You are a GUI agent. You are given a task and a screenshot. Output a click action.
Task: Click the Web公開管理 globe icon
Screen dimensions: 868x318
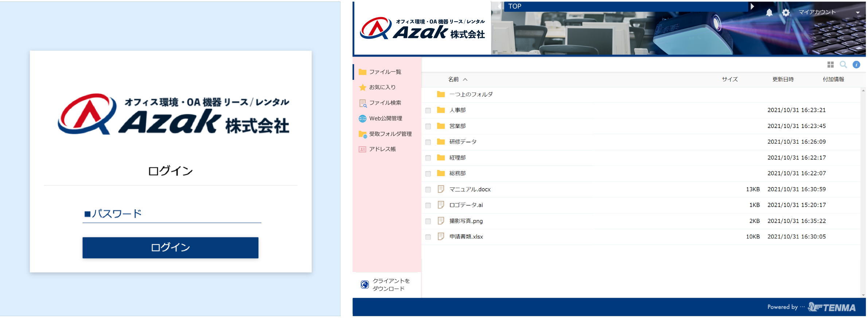pos(362,119)
